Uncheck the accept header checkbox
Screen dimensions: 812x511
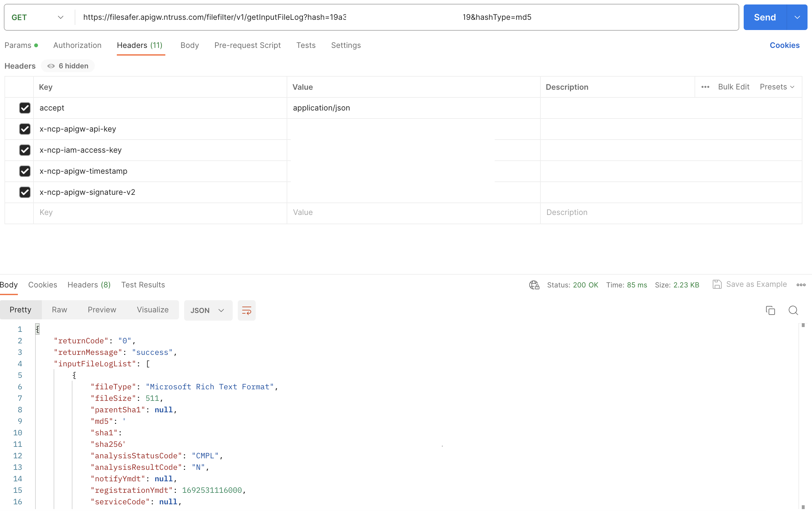(x=25, y=108)
